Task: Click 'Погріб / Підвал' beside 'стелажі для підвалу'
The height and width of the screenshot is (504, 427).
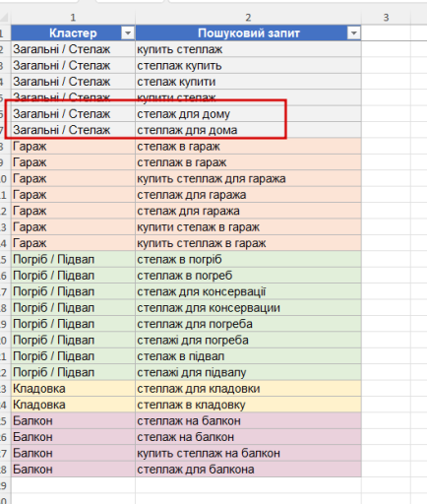Action: point(73,372)
